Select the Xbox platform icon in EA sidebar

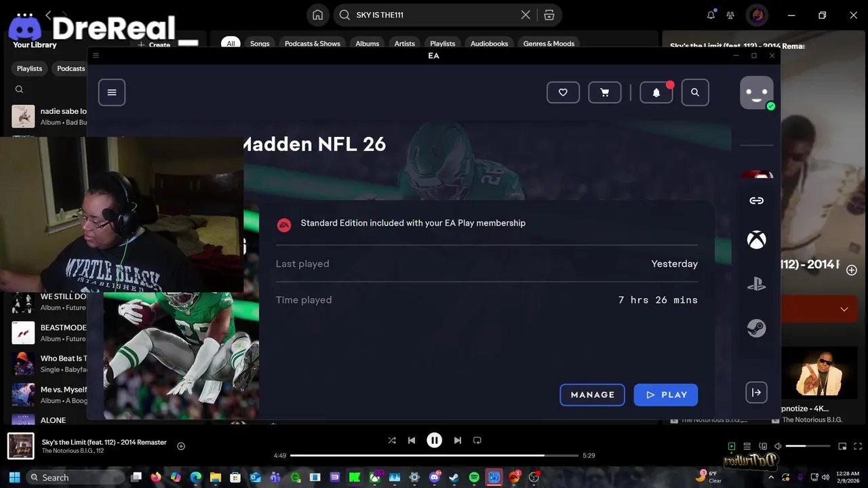point(757,240)
